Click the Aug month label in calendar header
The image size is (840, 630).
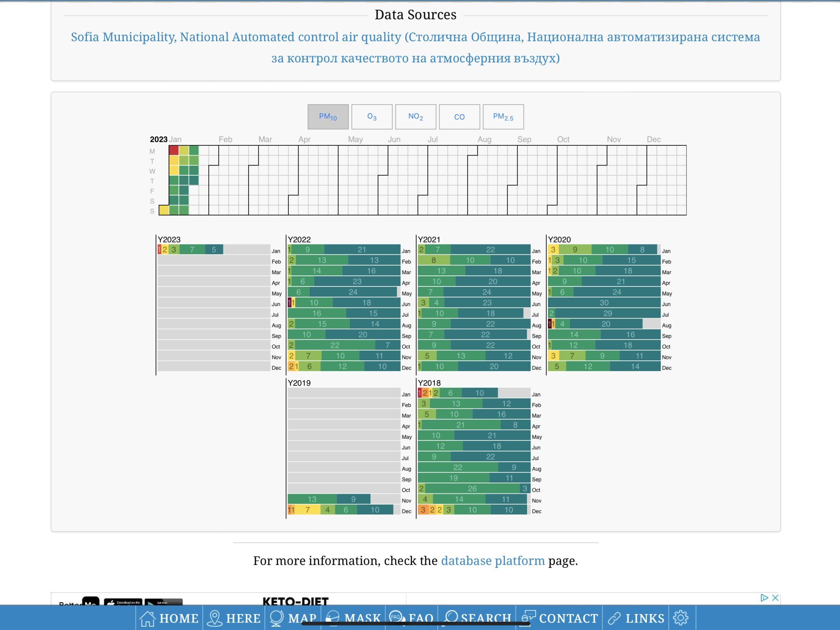(484, 140)
